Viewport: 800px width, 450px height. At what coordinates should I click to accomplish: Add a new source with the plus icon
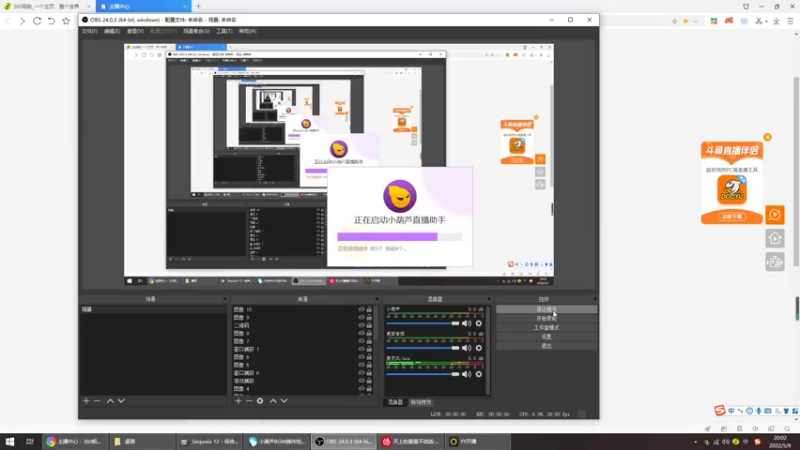(238, 401)
